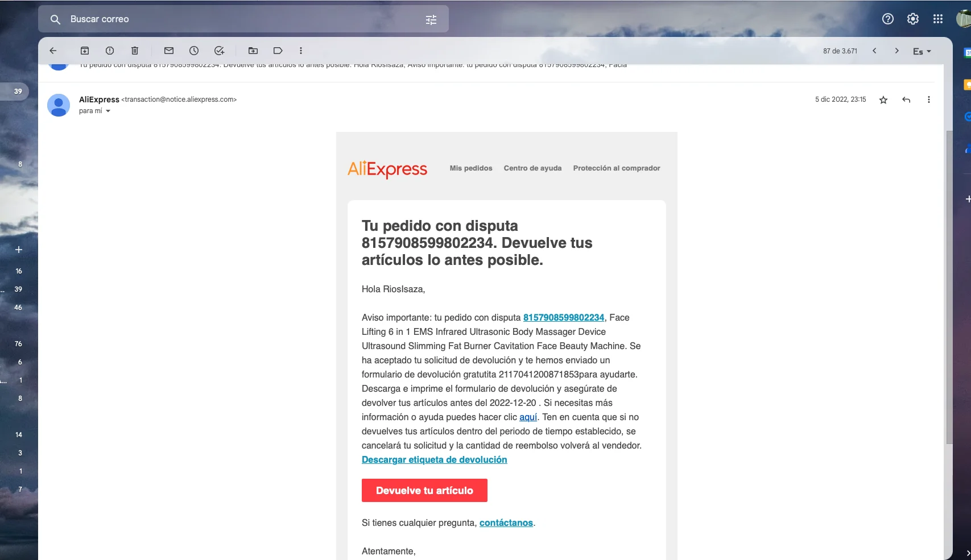The width and height of the screenshot is (971, 560).
Task: Open the 'contáctanos' link
Action: click(506, 523)
